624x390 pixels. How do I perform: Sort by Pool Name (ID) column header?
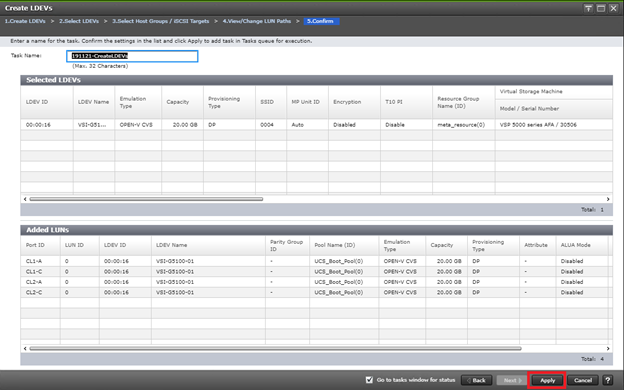pos(344,245)
